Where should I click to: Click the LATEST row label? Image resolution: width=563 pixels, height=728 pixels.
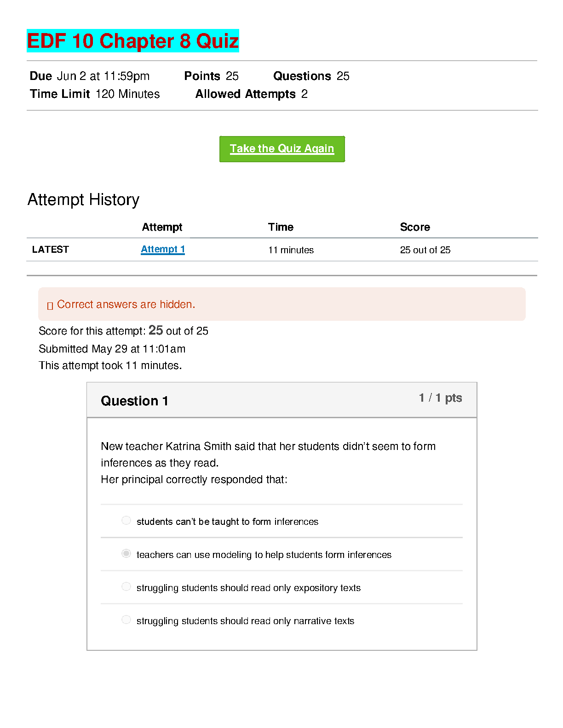[x=51, y=250]
